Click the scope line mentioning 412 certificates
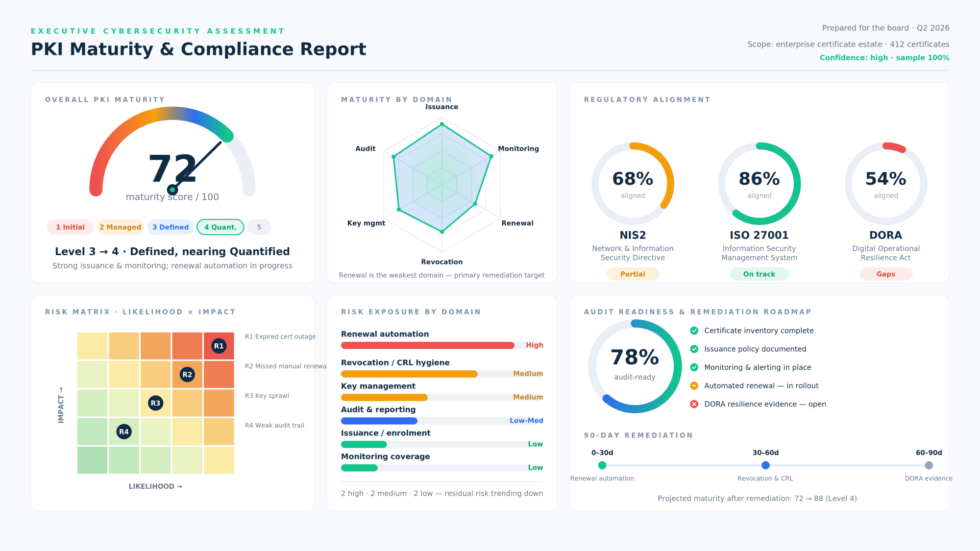 (848, 44)
